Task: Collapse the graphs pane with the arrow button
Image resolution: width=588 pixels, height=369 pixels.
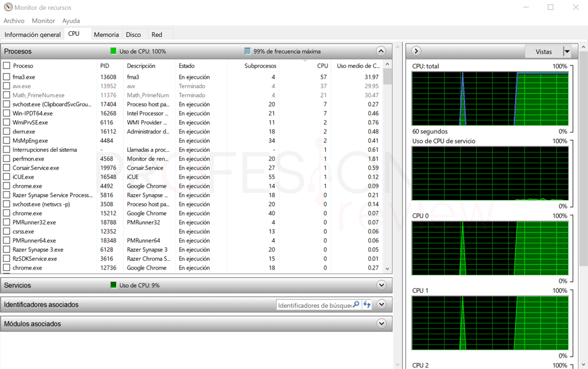Action: (x=416, y=51)
